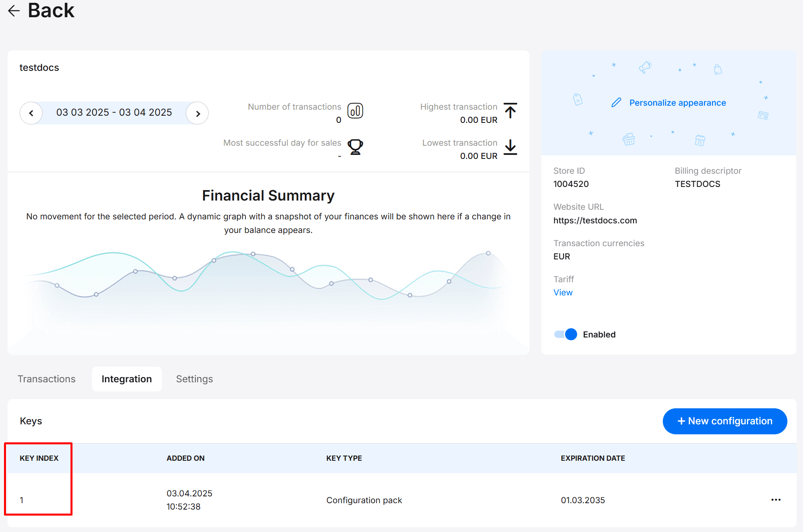Open the Personalize appearance link

tap(677, 103)
